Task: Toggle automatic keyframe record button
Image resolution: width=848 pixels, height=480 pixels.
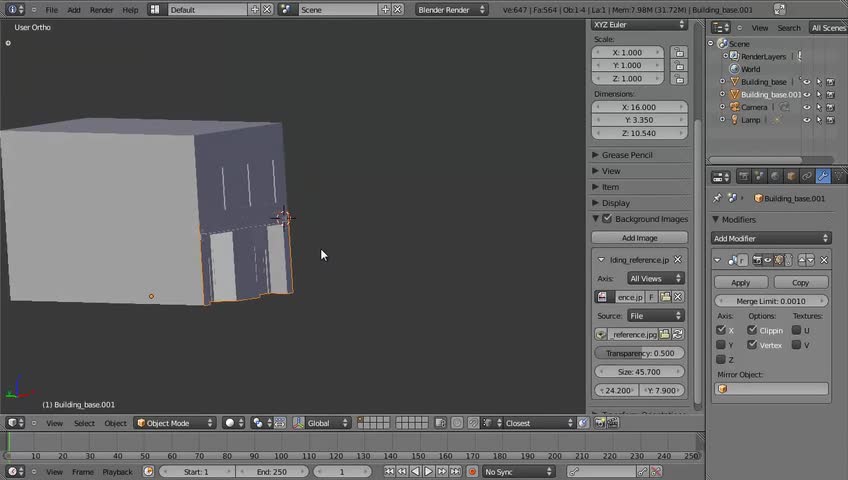Action: pos(472,472)
